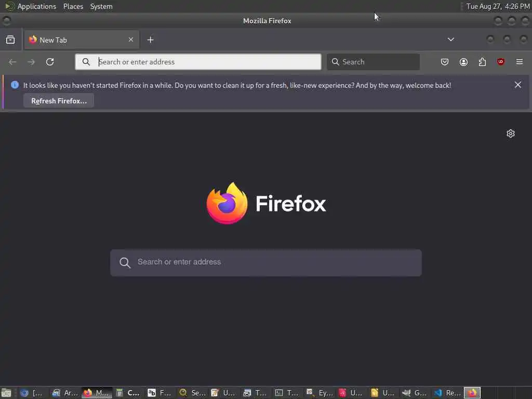Viewport: 532px width, 399px height.
Task: Open the Pocket save icon
Action: 445,62
